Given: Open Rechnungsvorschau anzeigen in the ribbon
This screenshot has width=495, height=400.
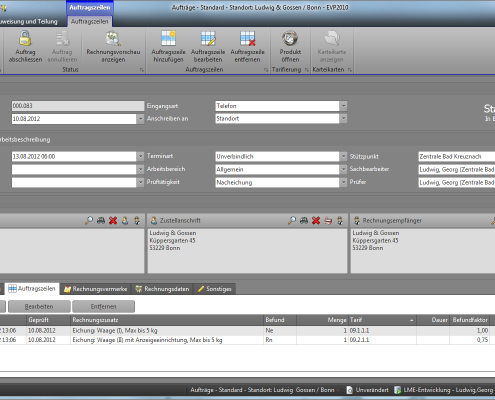Looking at the screenshot, I should pyautogui.click(x=113, y=46).
